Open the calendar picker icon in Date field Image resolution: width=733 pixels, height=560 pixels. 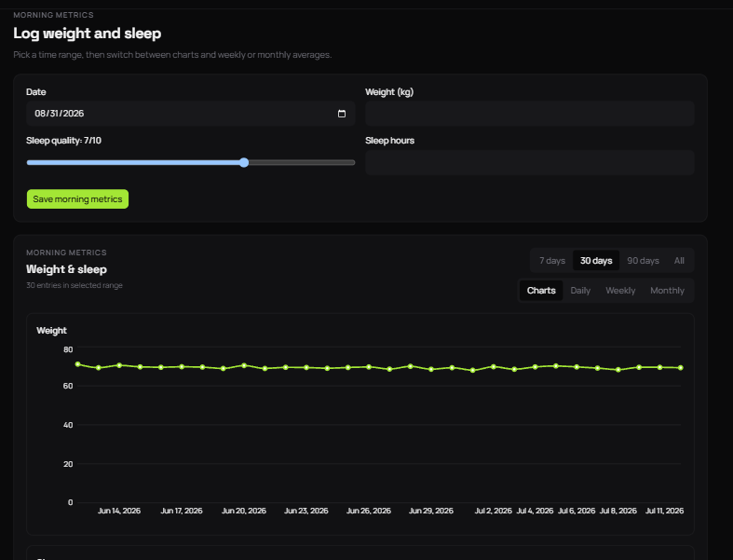tap(342, 114)
